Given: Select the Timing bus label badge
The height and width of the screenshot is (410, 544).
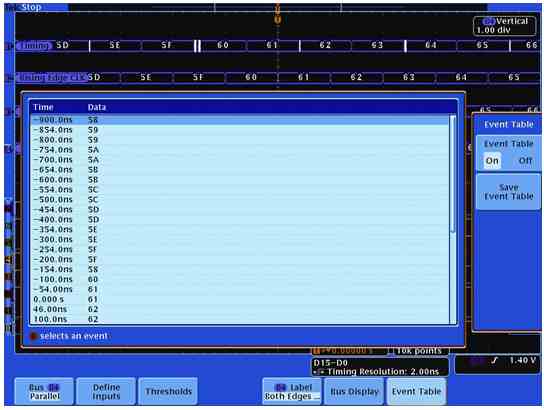Looking at the screenshot, I should (x=34, y=45).
